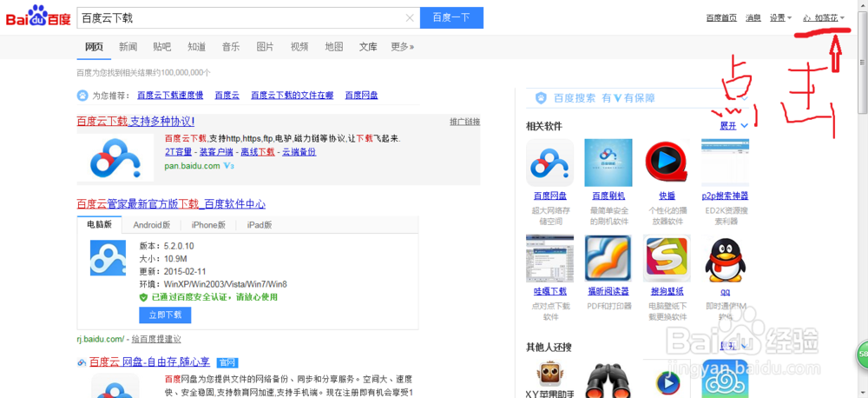
Task: Open the 福昕阅读器 icon
Action: [608, 258]
